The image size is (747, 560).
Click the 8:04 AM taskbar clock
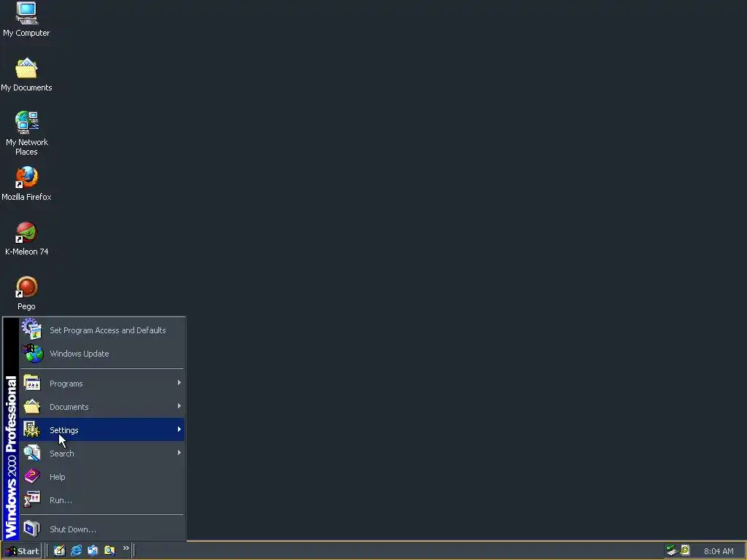[719, 551]
